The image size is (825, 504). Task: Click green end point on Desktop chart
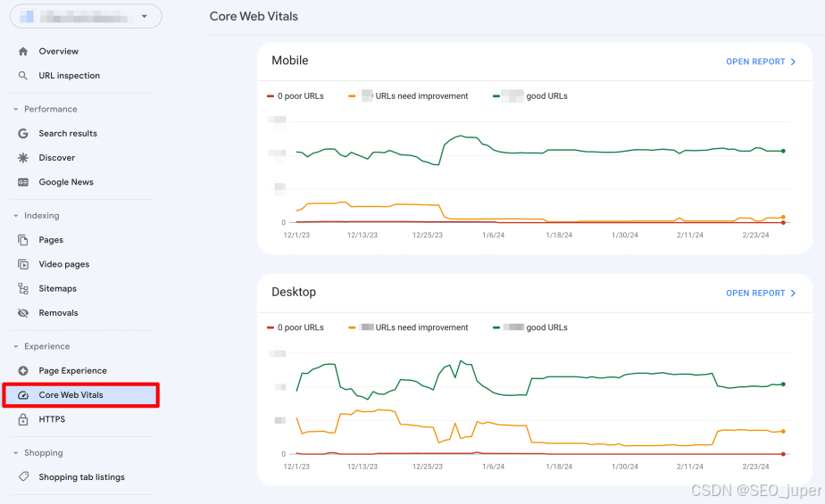coord(783,384)
